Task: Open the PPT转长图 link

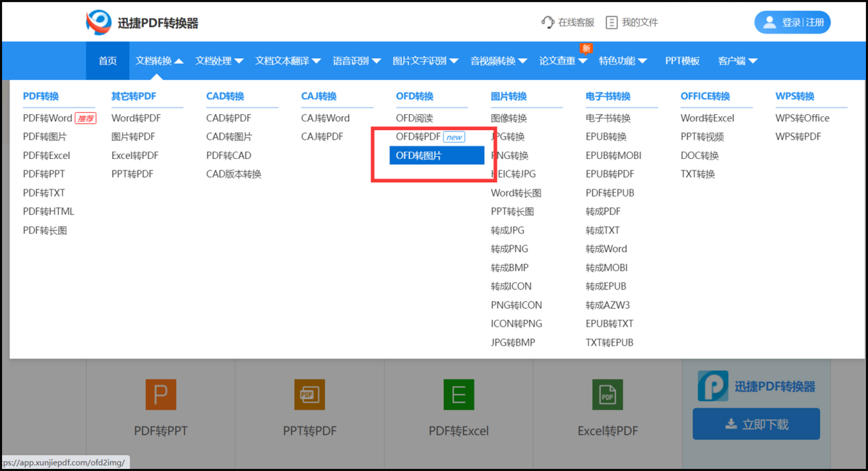Action: 512,212
